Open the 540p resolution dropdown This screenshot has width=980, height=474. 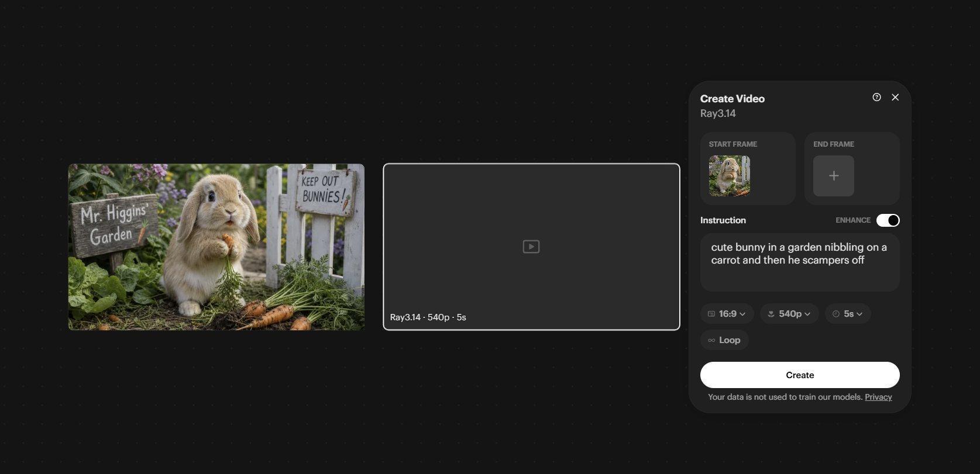tap(789, 314)
